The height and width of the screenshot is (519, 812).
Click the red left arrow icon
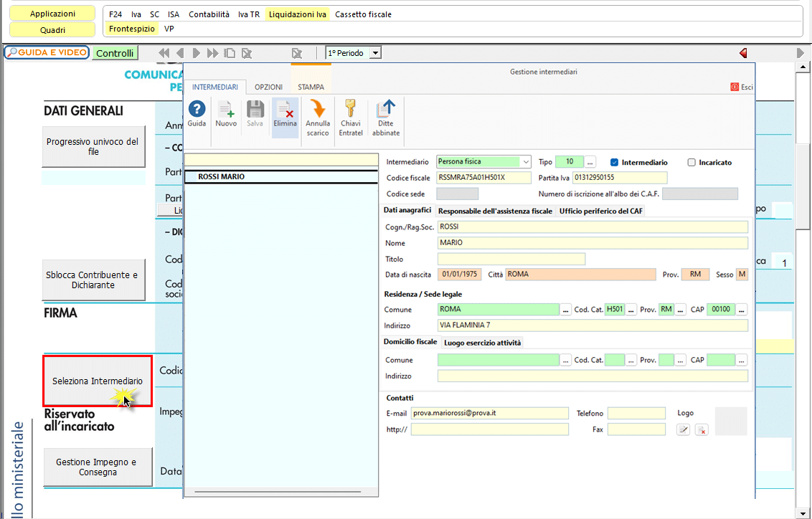point(742,53)
